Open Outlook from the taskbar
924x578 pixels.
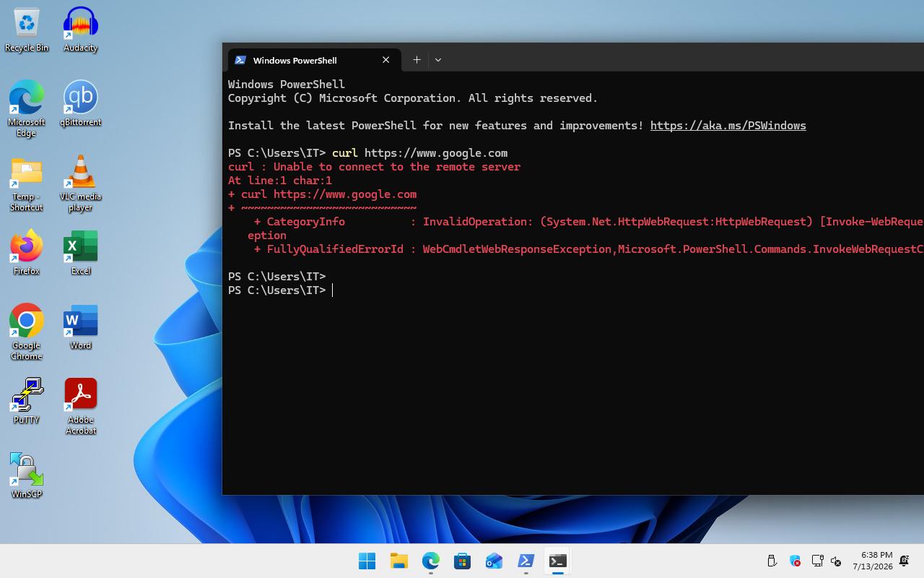[x=494, y=561]
